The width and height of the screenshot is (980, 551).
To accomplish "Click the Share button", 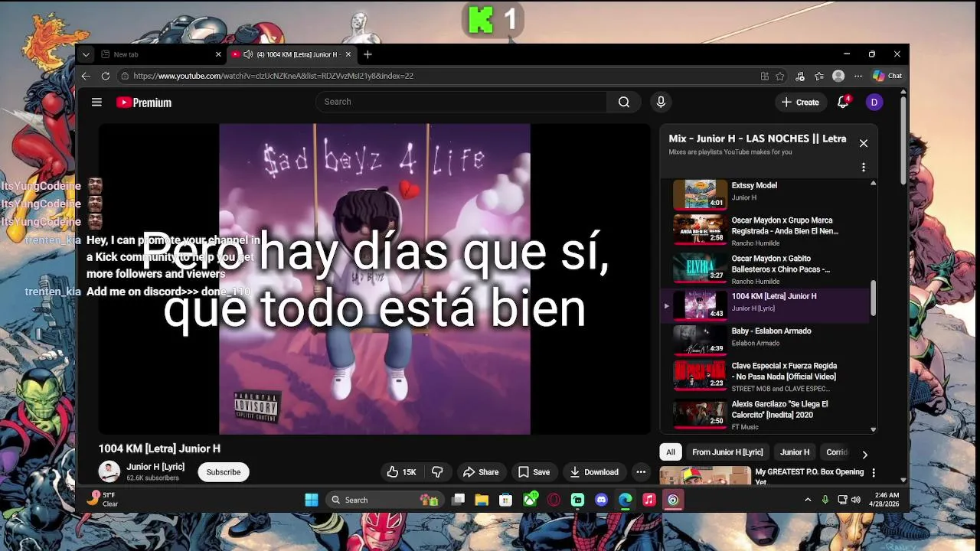I will [480, 472].
